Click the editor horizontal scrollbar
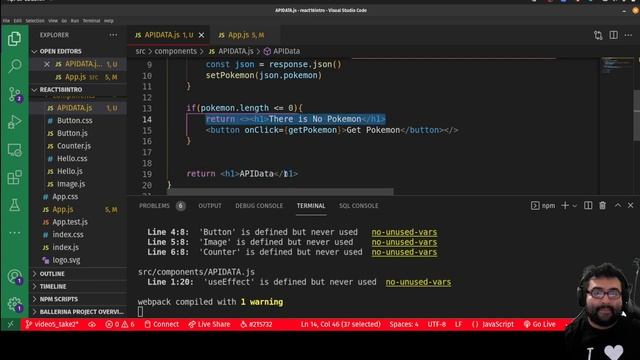 pyautogui.click(x=280, y=191)
